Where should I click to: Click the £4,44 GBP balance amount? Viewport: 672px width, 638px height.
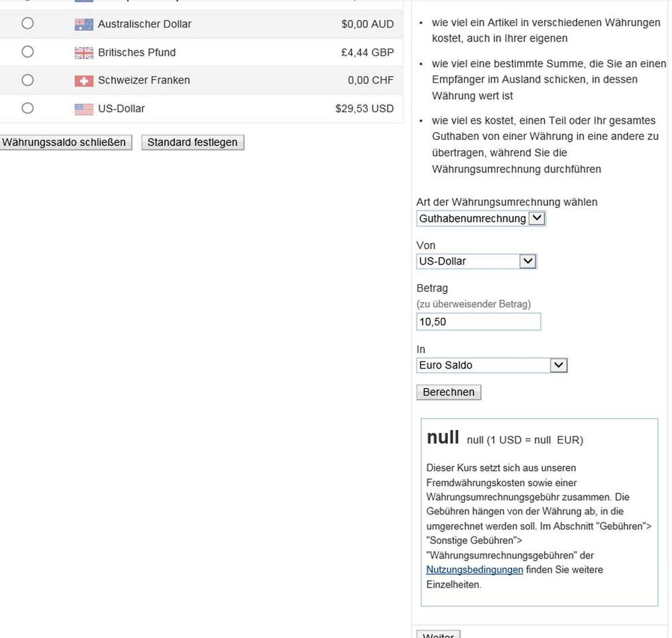[367, 52]
